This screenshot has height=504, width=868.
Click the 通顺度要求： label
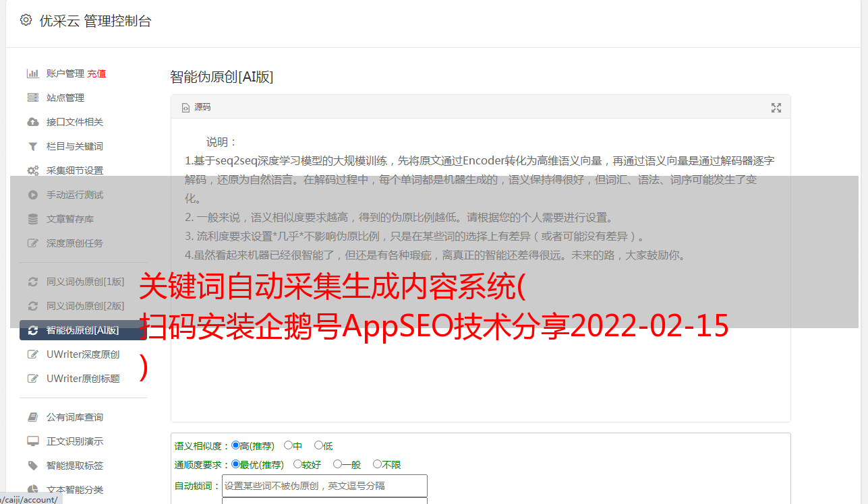tap(202, 465)
